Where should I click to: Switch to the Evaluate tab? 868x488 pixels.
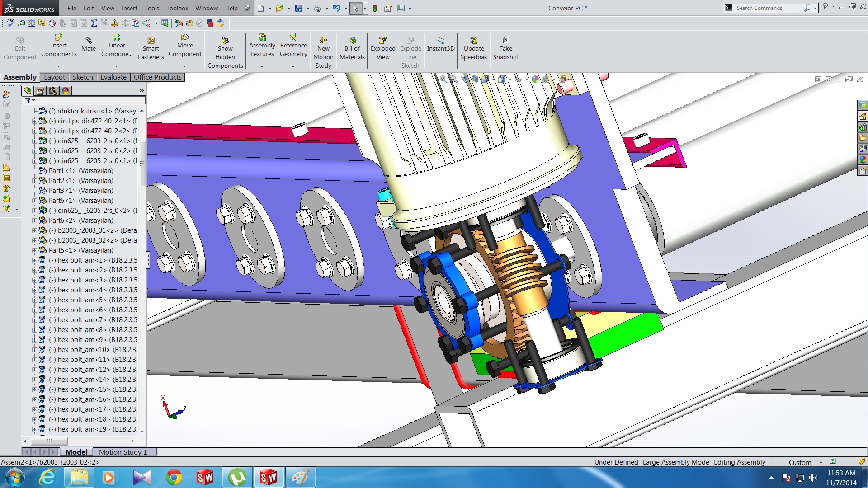click(x=113, y=77)
